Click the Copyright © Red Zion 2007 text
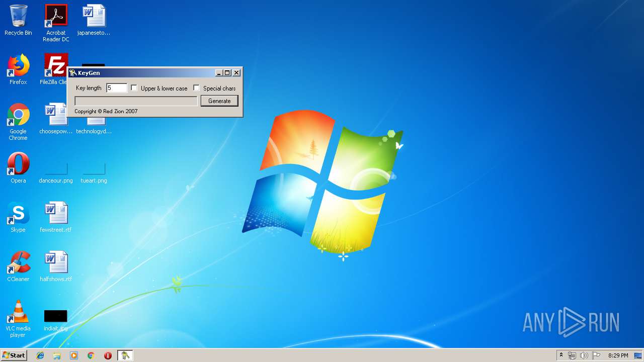 pyautogui.click(x=106, y=111)
